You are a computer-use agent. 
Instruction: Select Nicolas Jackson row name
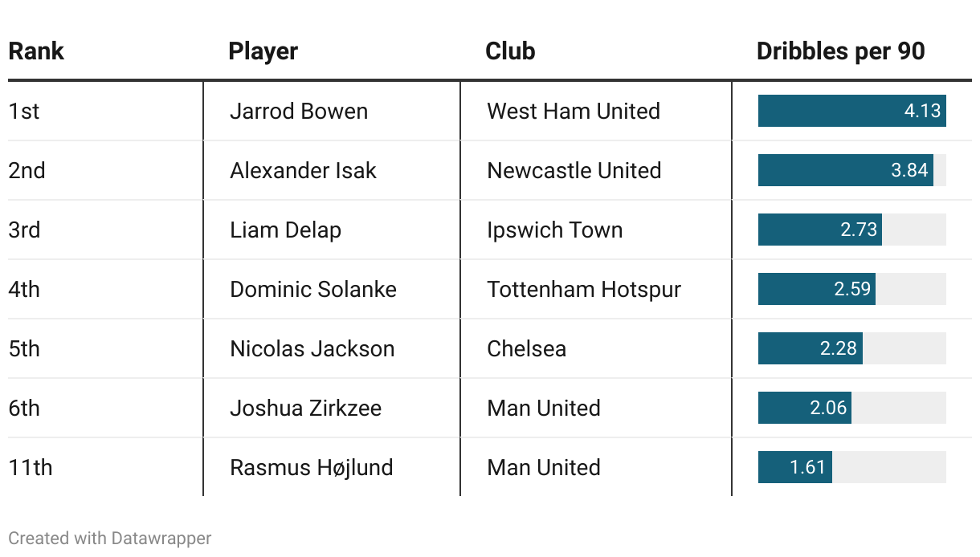tap(312, 348)
